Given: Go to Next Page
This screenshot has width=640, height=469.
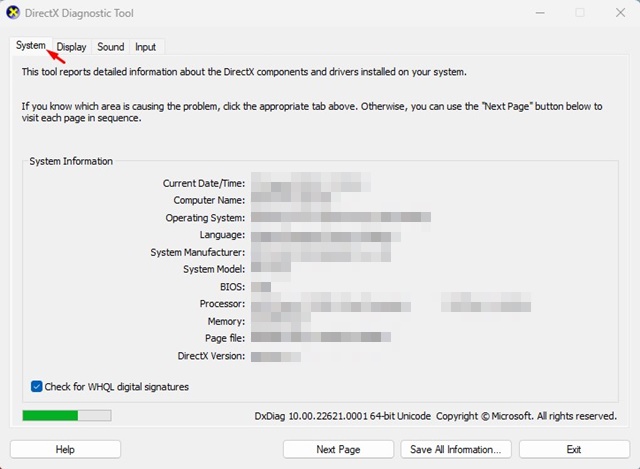Looking at the screenshot, I should (x=338, y=449).
